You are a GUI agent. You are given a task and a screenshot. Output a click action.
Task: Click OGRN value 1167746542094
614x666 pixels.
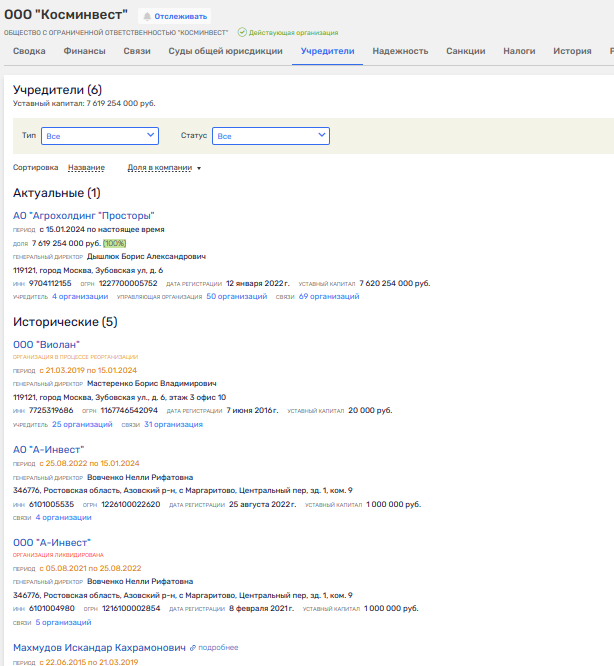129,410
